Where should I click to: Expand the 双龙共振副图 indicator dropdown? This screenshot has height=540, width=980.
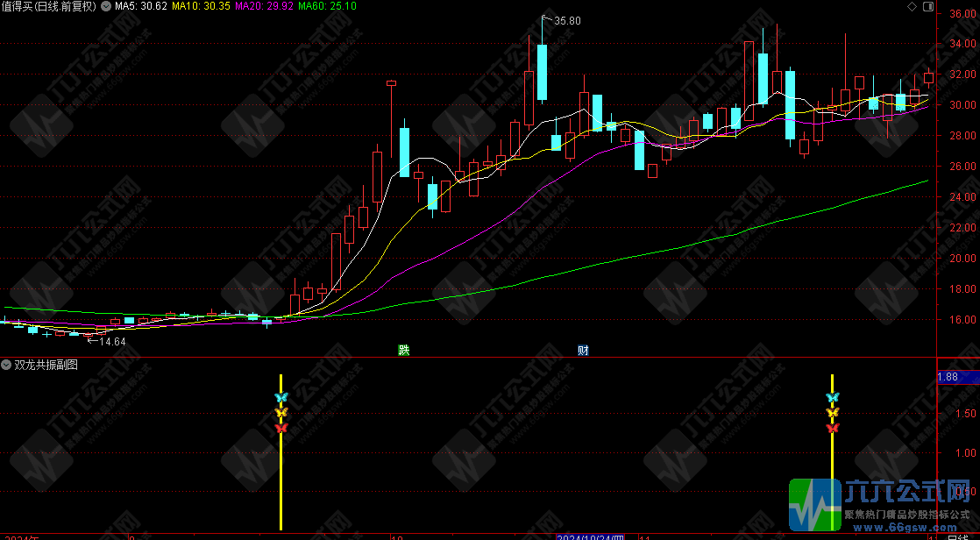click(x=7, y=365)
